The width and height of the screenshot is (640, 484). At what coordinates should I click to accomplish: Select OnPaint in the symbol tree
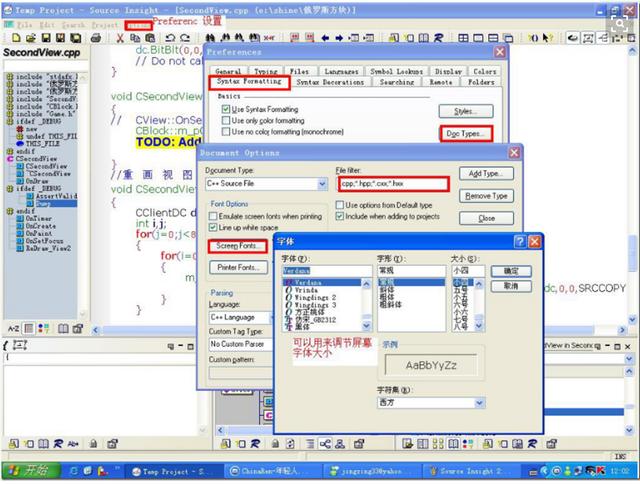39,233
